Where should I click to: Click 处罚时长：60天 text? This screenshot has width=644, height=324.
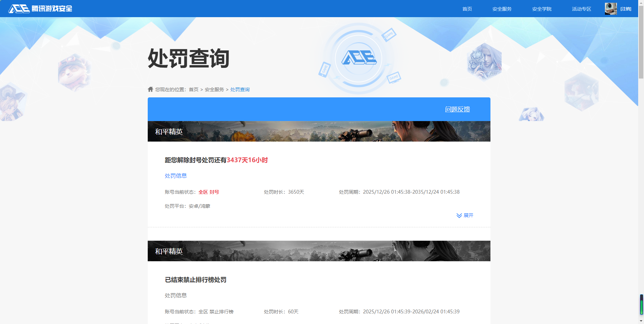click(x=281, y=312)
